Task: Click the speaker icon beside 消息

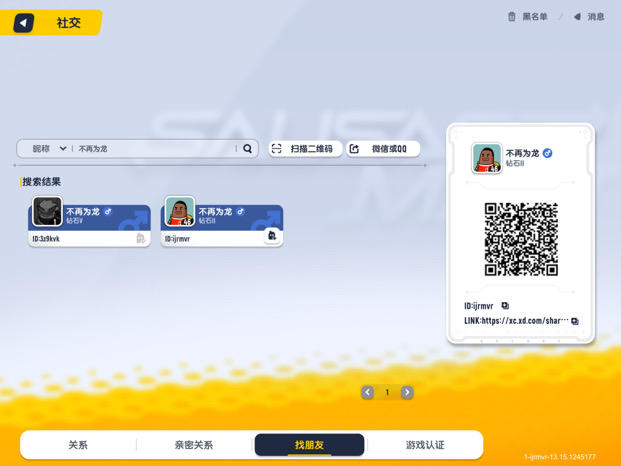Action: point(578,17)
